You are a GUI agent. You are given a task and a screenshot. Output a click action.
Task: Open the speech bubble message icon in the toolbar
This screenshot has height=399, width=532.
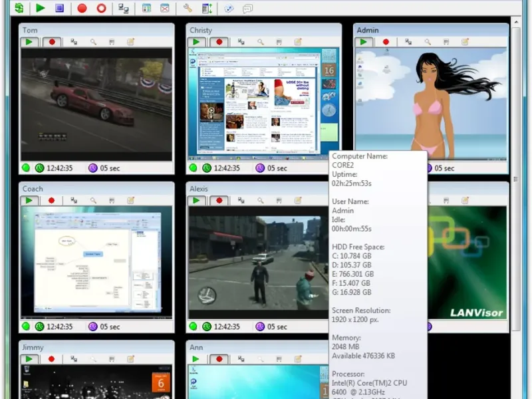(247, 9)
